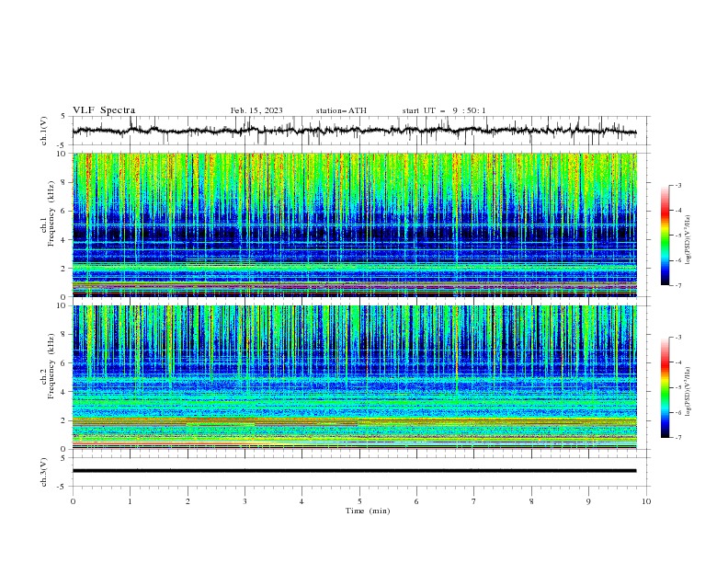Click the "7" tick on the Time axis
The height and width of the screenshot is (563, 728).
474,501
